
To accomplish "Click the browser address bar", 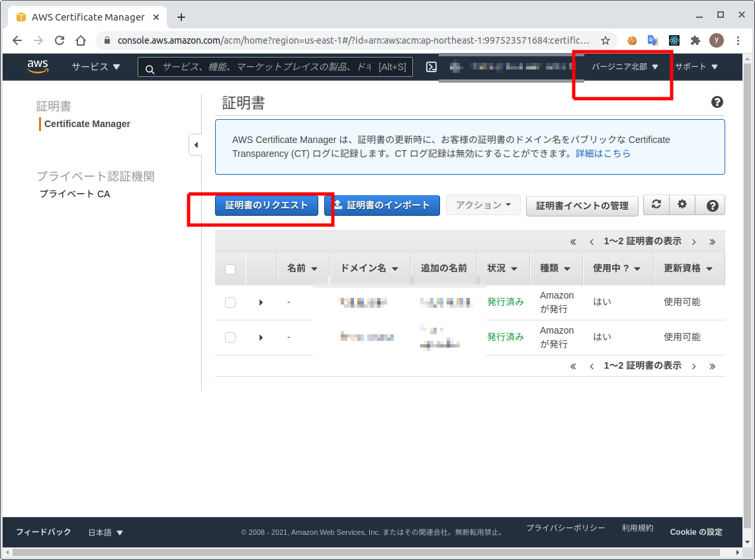I will pos(353,40).
